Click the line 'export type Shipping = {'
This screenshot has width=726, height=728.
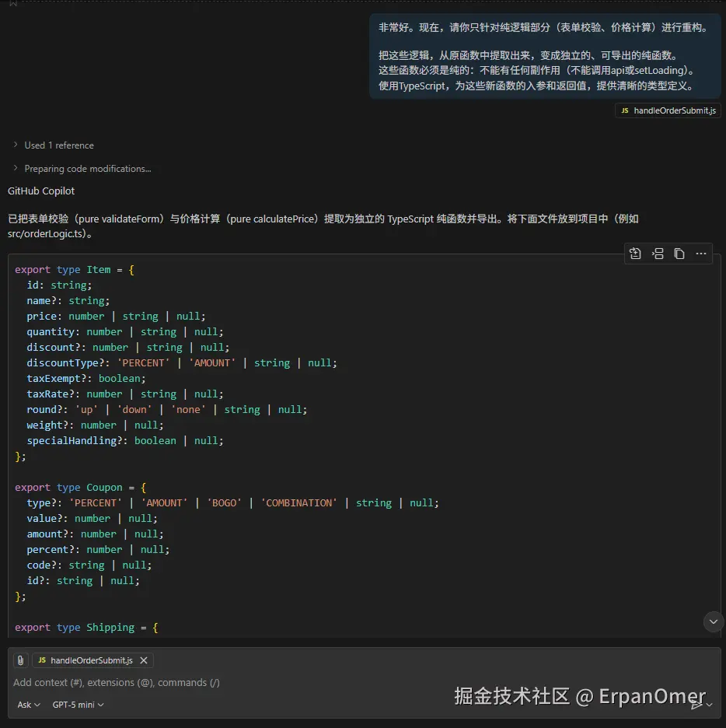click(87, 628)
